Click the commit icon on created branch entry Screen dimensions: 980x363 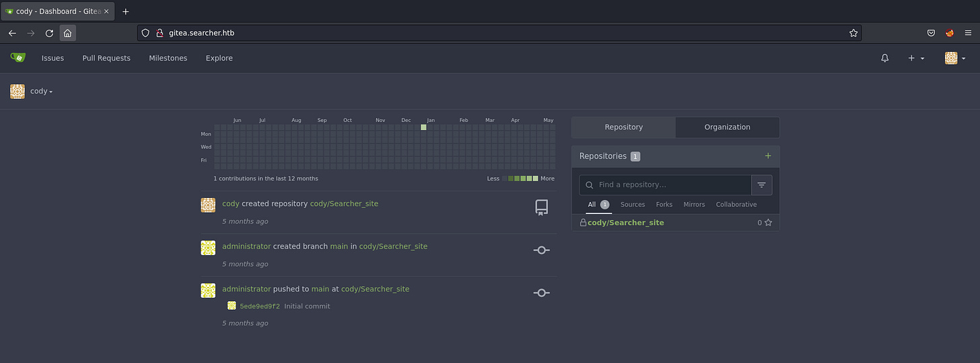tap(542, 250)
